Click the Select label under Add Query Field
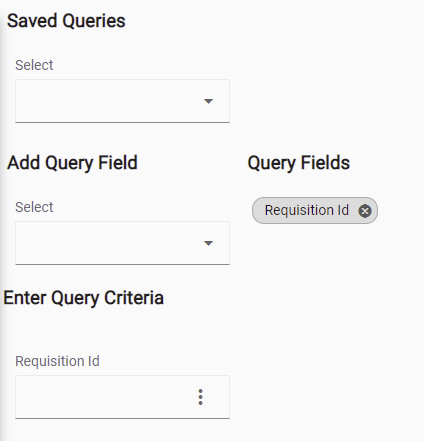Viewport: 424px width, 441px height. click(34, 207)
